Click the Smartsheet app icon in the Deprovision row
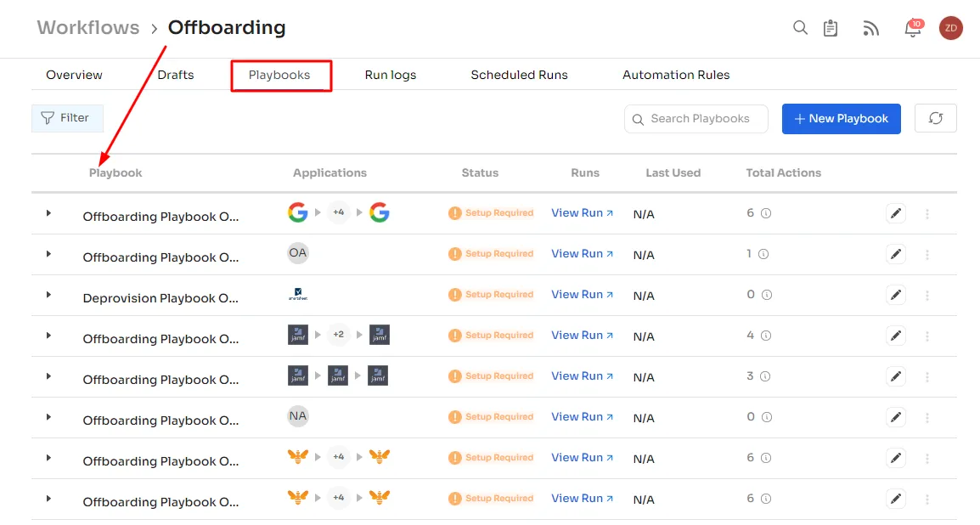This screenshot has height=525, width=980. [298, 294]
